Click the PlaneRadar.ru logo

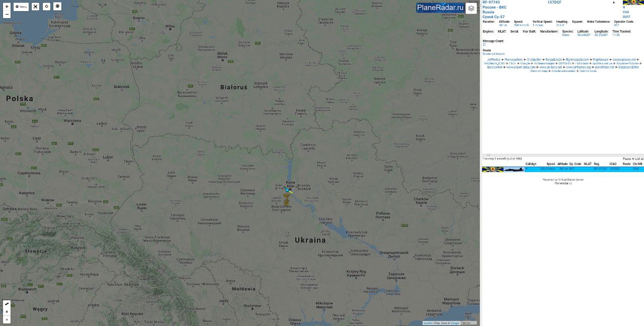(x=440, y=8)
